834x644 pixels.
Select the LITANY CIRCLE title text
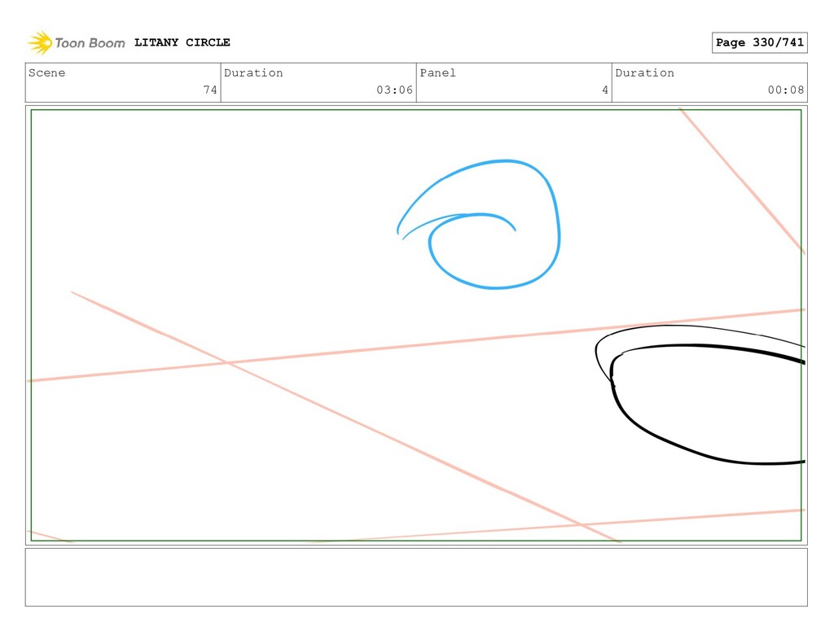(182, 42)
